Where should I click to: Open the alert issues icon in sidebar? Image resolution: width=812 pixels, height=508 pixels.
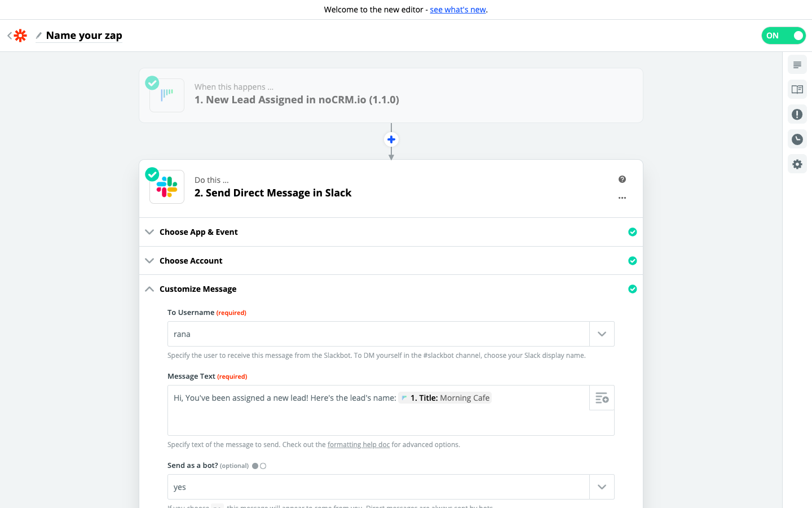pos(797,115)
